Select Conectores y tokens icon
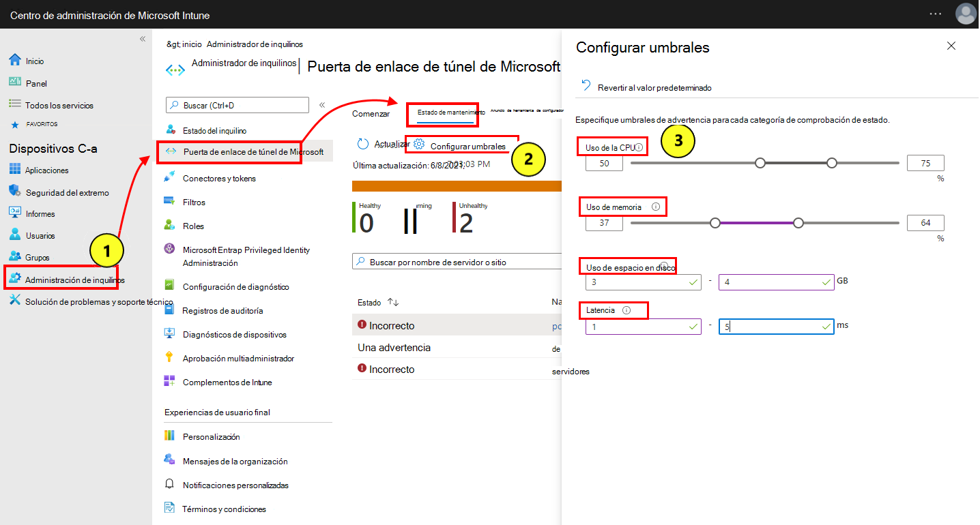Viewport: 980px width, 525px height. (x=170, y=177)
